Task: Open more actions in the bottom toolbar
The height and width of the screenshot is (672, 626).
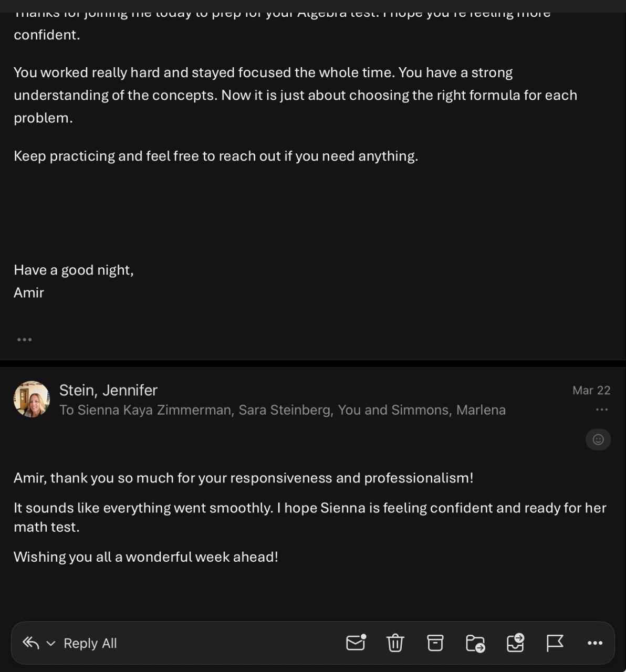Action: pyautogui.click(x=594, y=643)
